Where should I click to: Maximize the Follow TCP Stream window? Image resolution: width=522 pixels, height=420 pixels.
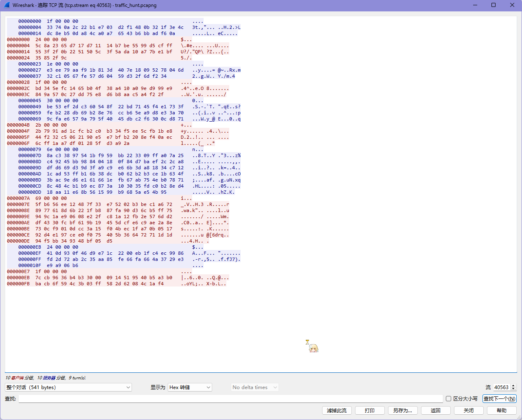click(493, 5)
